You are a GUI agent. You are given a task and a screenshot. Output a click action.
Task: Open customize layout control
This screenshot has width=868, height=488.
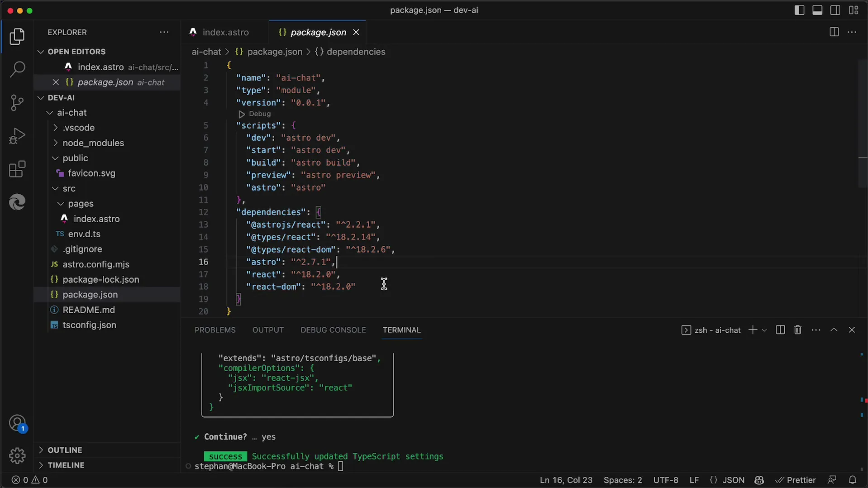(854, 10)
